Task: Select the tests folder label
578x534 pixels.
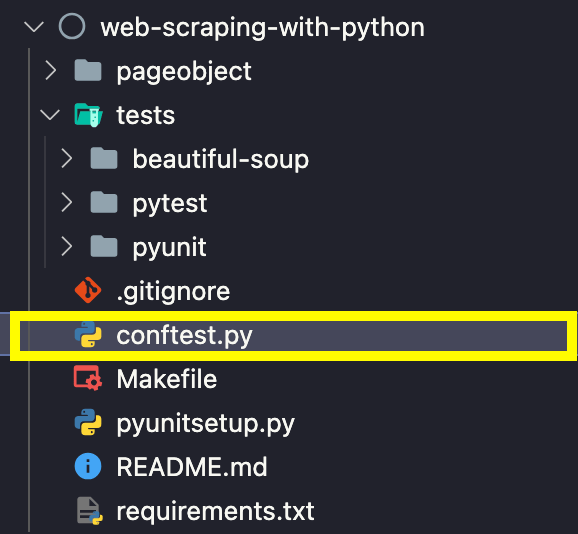Action: 146,115
